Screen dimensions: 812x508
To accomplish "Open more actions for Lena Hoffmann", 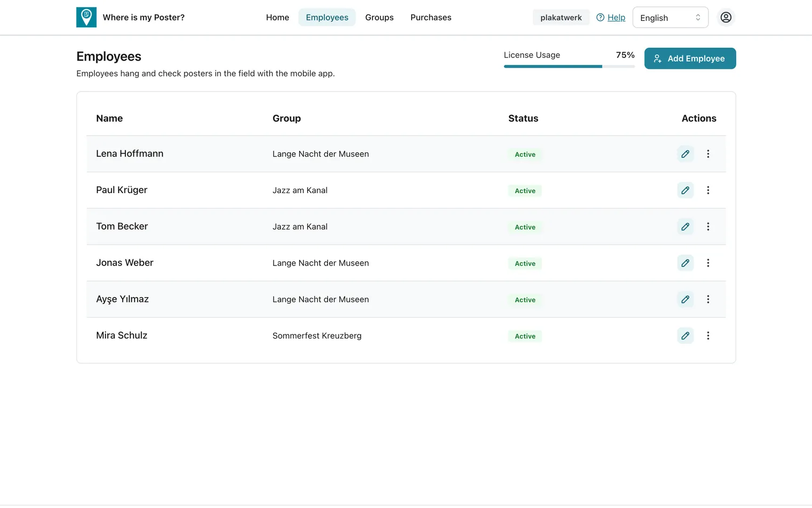I will click(708, 154).
